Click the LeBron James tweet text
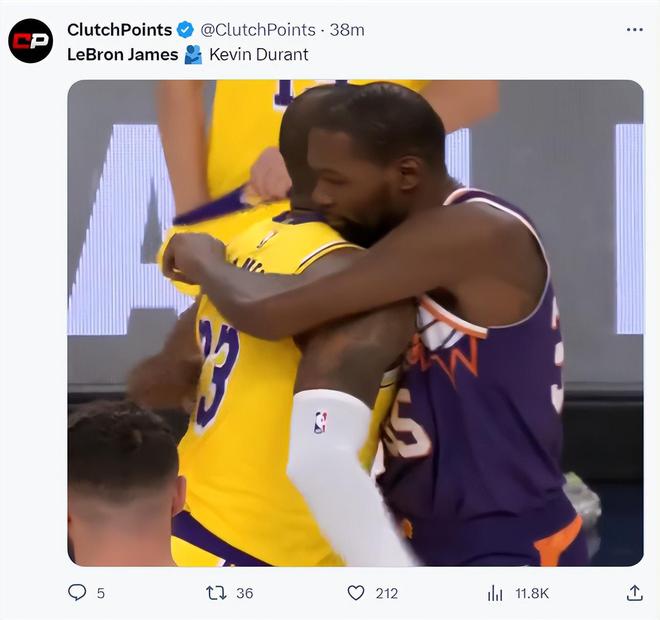 tap(122, 55)
